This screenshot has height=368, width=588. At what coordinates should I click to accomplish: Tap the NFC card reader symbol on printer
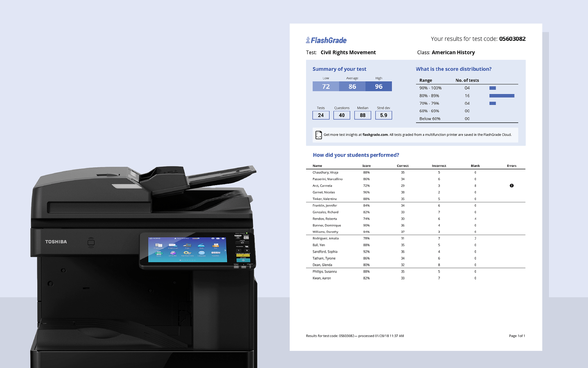tap(91, 243)
